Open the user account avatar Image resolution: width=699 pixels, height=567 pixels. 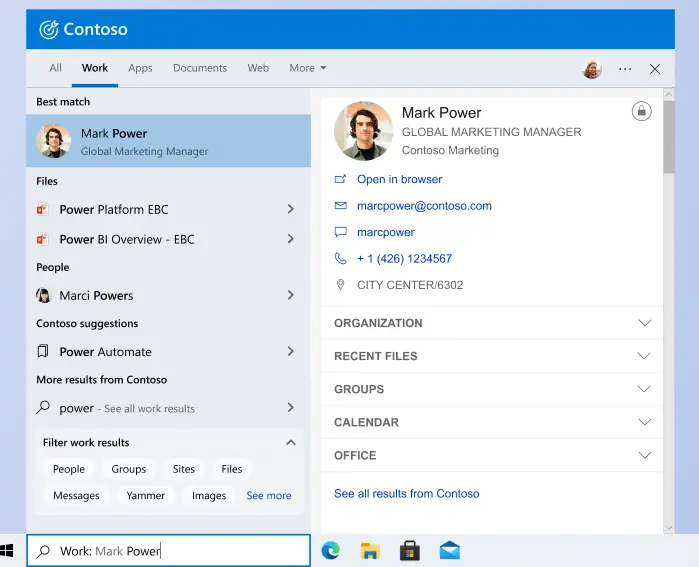coord(592,69)
